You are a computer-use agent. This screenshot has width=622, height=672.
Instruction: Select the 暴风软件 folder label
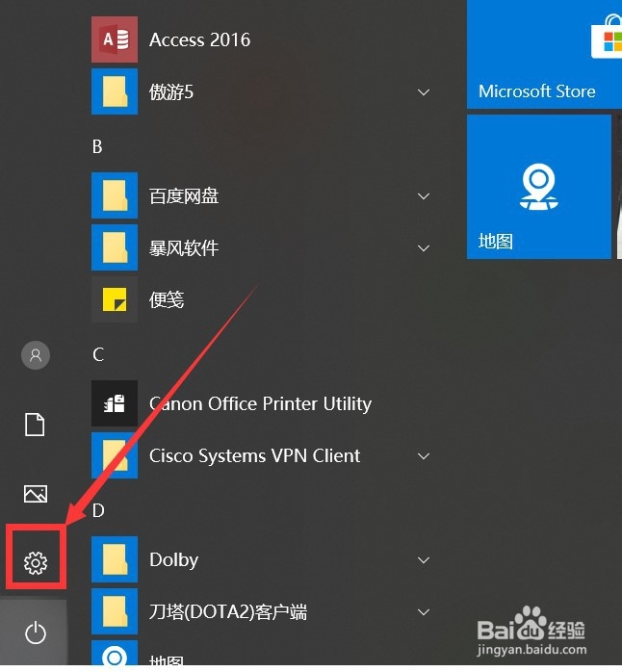tap(184, 247)
